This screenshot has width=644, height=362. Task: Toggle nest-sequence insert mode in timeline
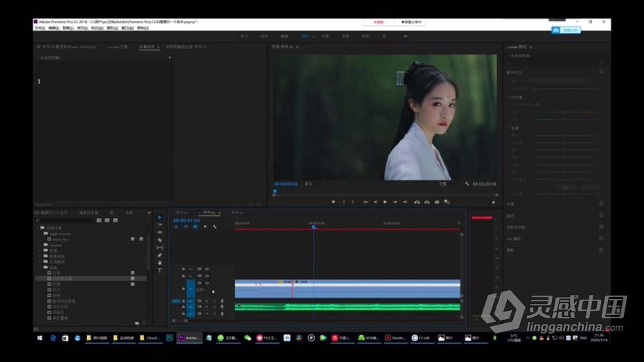coord(176,226)
